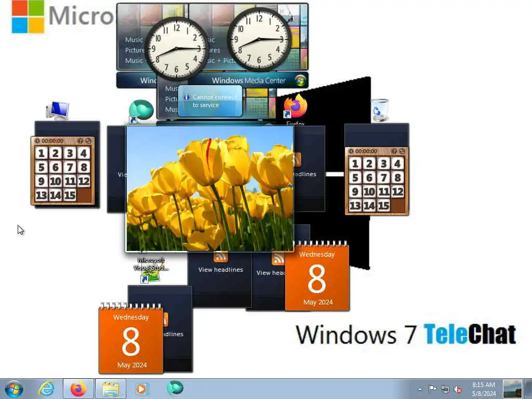
Task: Select the Recycle Bin desktop icon
Action: pyautogui.click(x=380, y=110)
